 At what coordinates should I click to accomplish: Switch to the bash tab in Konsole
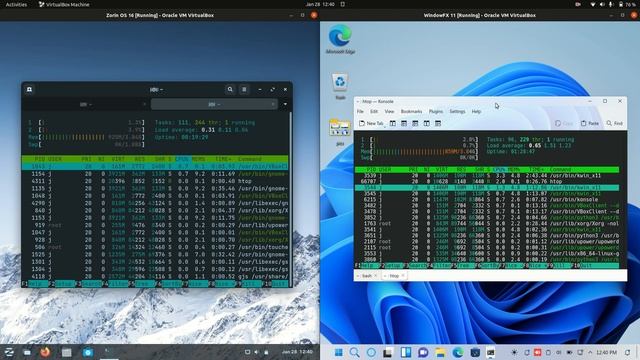coord(367,276)
